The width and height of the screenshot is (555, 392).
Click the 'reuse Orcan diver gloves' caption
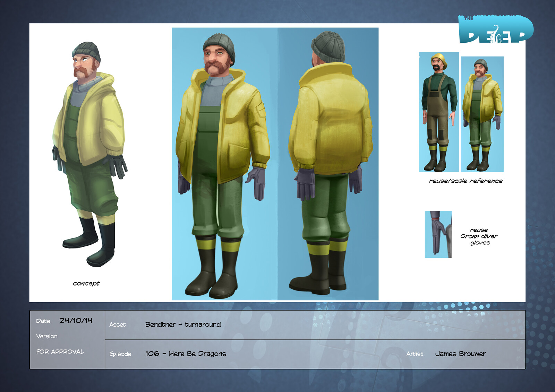click(x=479, y=236)
